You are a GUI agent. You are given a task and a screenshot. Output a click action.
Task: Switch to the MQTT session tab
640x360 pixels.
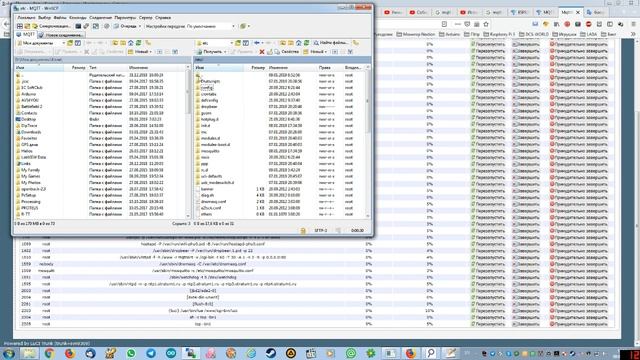(x=25, y=35)
